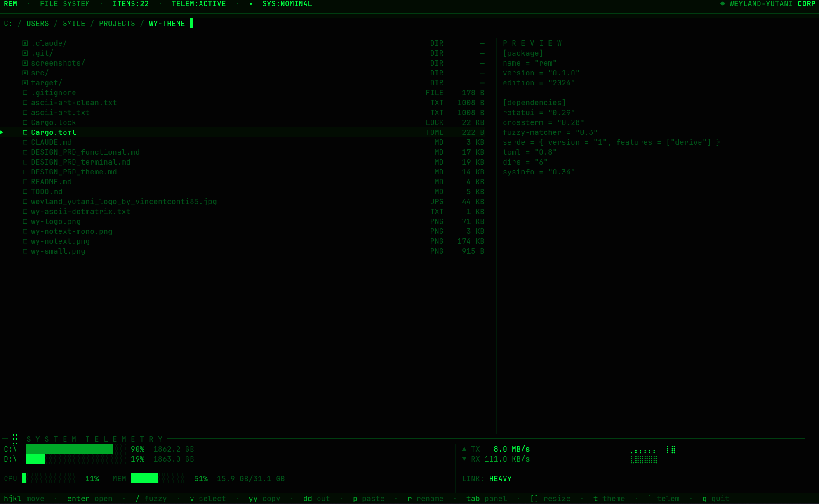This screenshot has height=504, width=819.
Task: Toggle the checkbox next to README.md
Action: [x=25, y=182]
